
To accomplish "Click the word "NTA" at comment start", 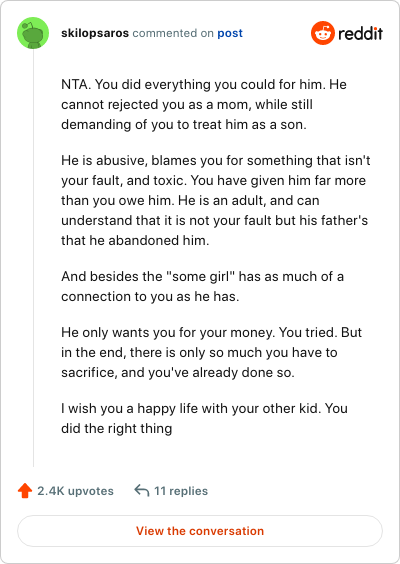I will pos(76,85).
